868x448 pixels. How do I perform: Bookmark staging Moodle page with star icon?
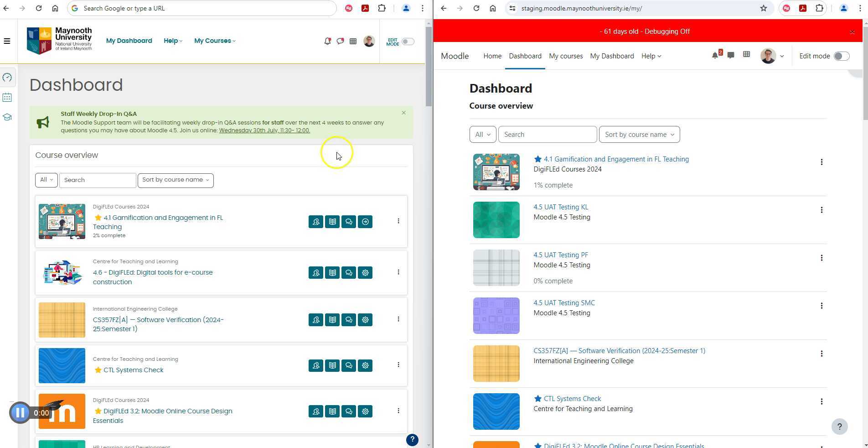(x=764, y=8)
